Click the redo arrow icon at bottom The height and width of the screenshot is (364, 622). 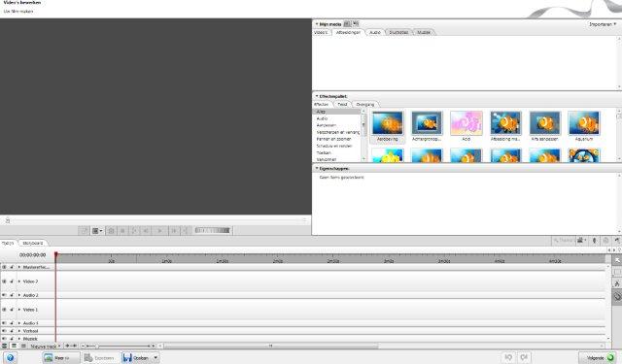[525, 357]
